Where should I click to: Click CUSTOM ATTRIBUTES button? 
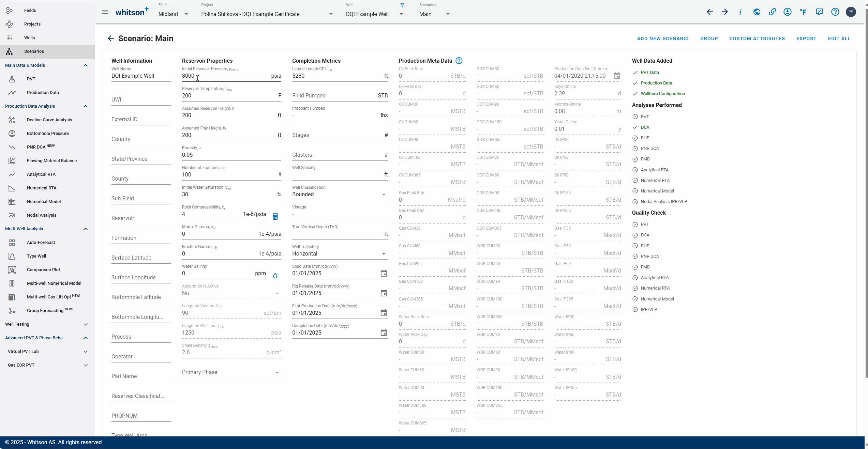[x=757, y=38]
